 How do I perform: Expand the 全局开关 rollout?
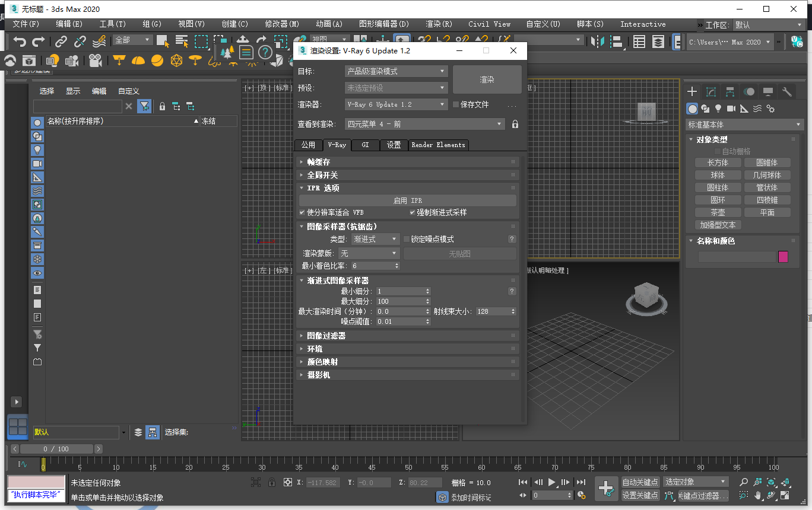(407, 175)
